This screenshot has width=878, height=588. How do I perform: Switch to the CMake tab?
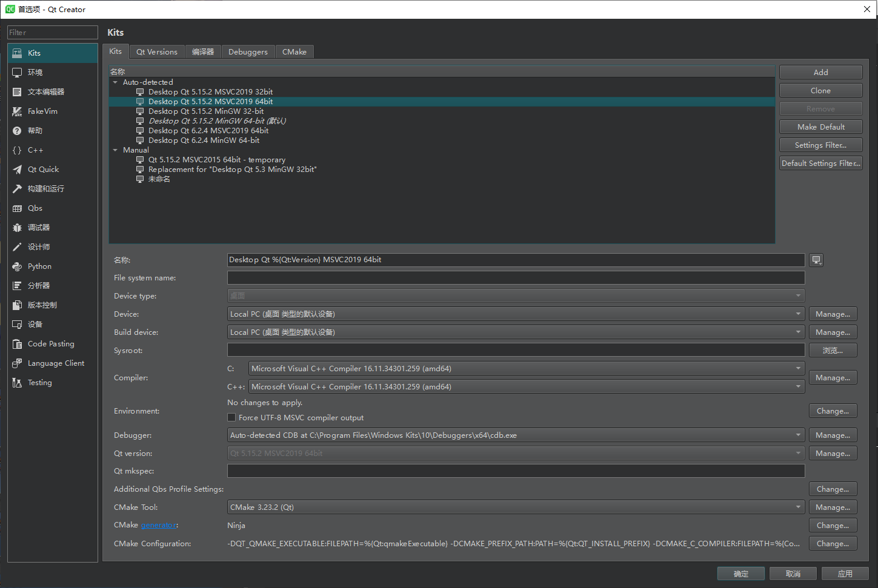pos(294,52)
